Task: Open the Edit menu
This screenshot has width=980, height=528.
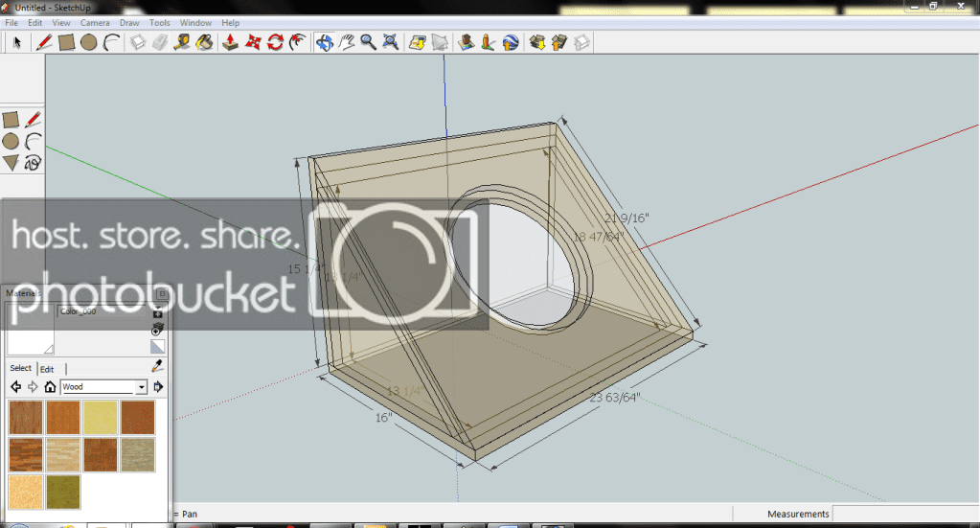Action: pos(35,22)
